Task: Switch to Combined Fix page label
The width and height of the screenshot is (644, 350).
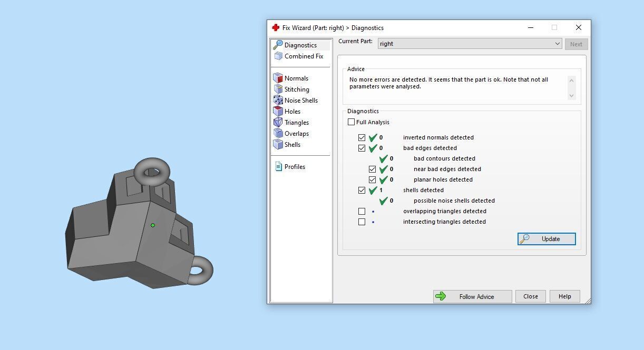Action: click(304, 56)
